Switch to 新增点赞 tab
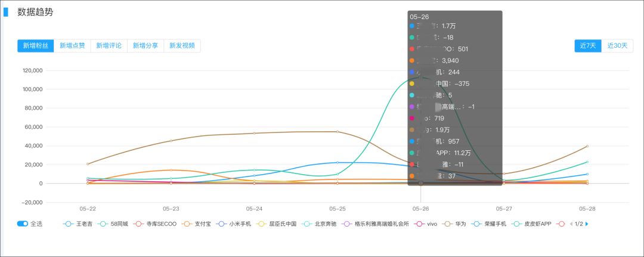Image resolution: width=644 pixels, height=257 pixels. [x=72, y=46]
